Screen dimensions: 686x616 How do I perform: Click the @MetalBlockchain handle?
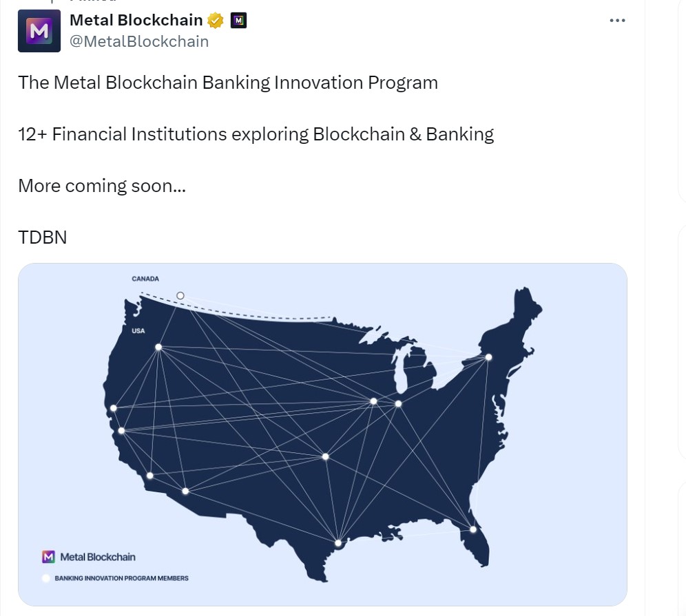pos(139,41)
